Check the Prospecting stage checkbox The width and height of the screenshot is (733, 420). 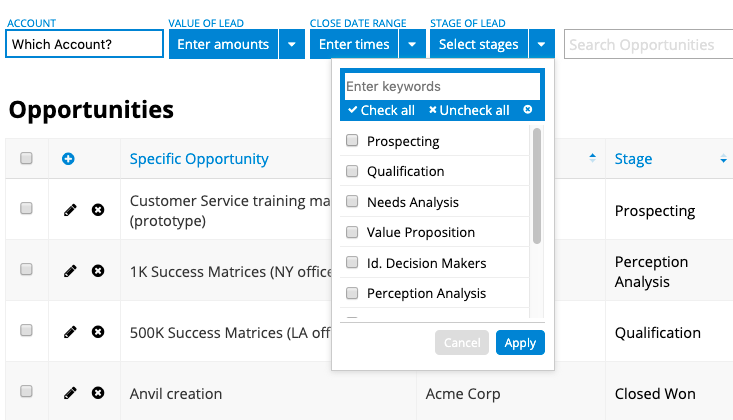click(352, 141)
